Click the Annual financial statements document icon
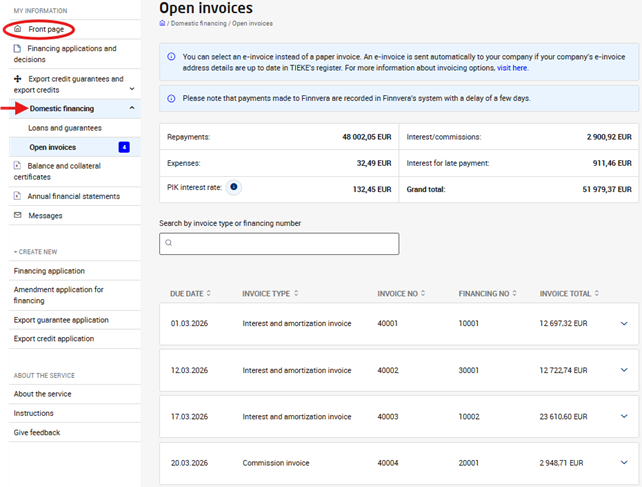This screenshot has width=642, height=487. [17, 196]
